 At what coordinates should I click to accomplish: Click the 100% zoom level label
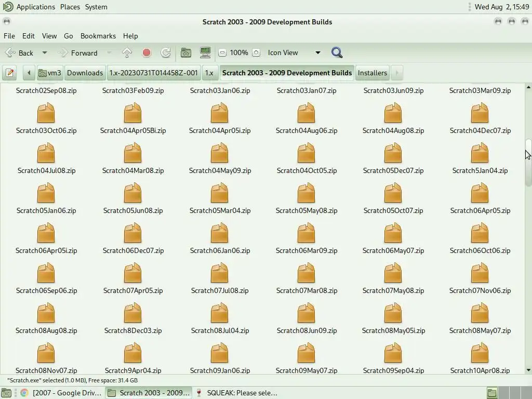pos(239,52)
